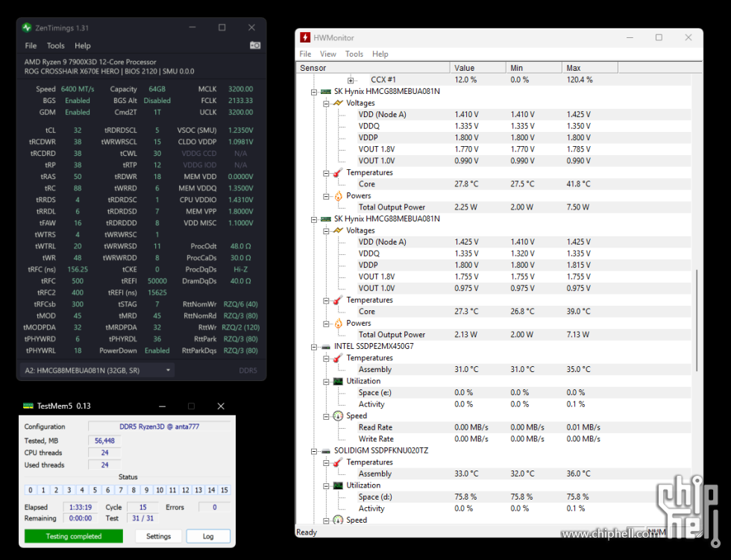The width and height of the screenshot is (731, 560).
Task: Click the Min column header in HWMonitor
Action: 534,68
